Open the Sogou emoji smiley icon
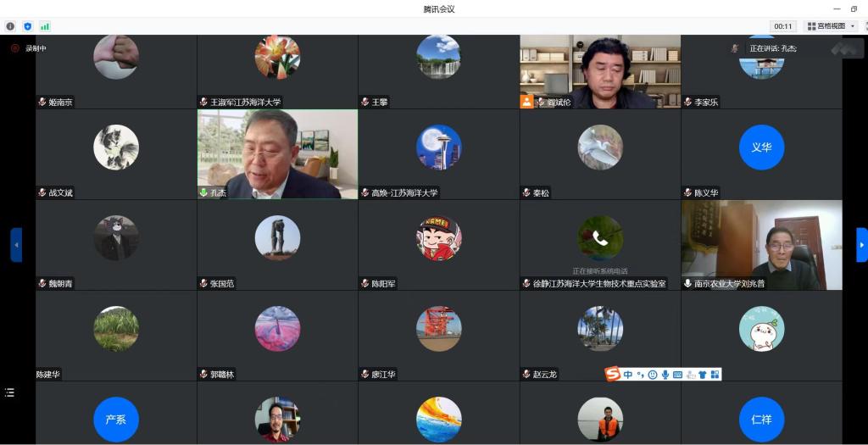 click(653, 375)
